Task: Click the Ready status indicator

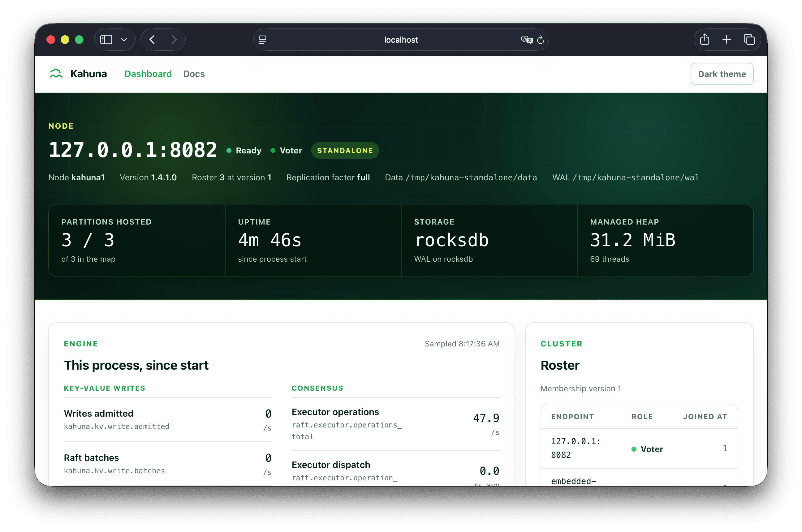Action: coord(244,151)
